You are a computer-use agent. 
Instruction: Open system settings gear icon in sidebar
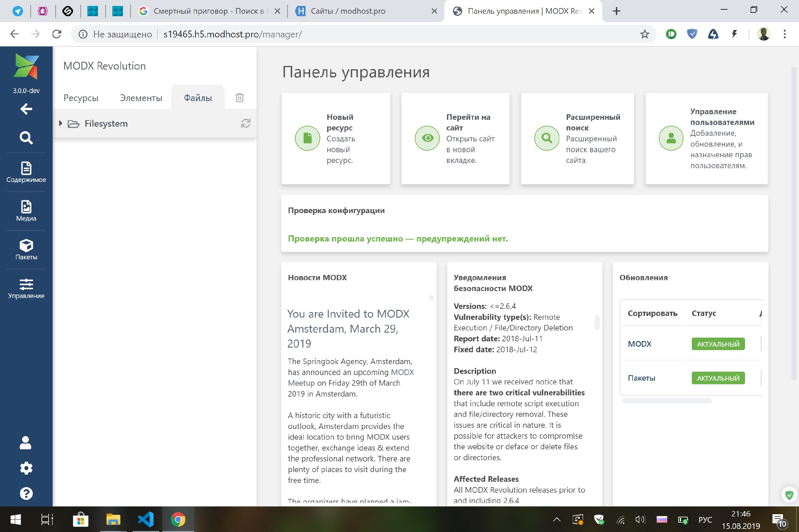[26, 468]
